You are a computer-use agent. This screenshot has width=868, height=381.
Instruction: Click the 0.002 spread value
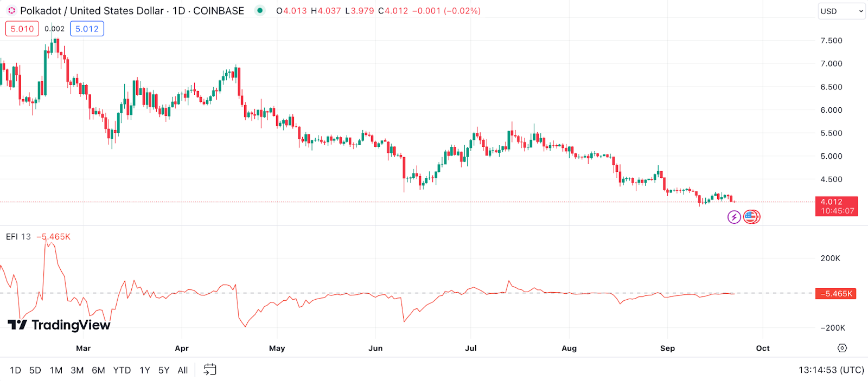[x=54, y=29]
